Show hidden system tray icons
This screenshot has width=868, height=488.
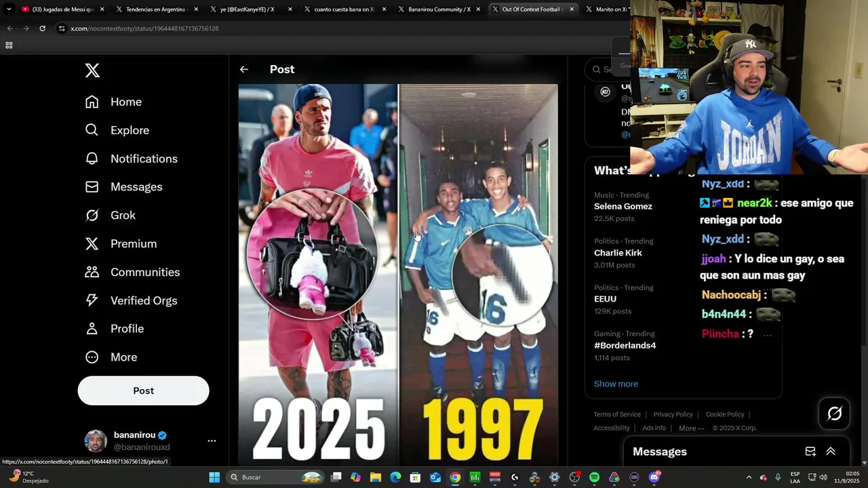(749, 477)
